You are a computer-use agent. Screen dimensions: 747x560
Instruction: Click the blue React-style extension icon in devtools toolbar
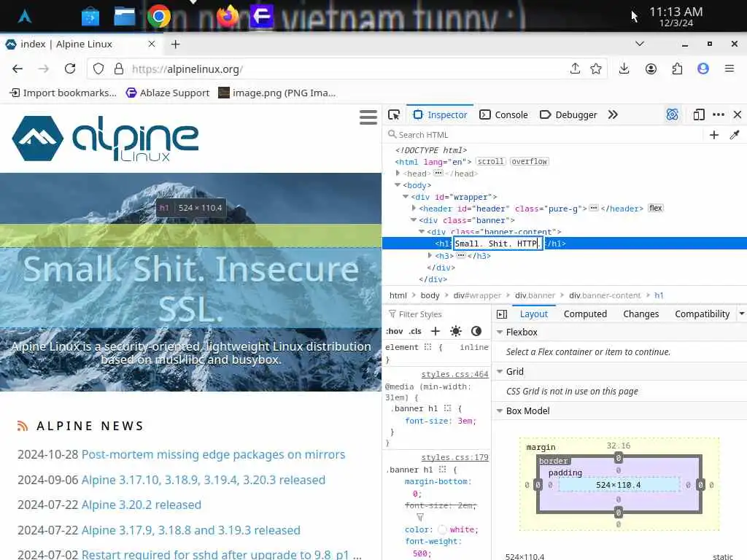(672, 114)
